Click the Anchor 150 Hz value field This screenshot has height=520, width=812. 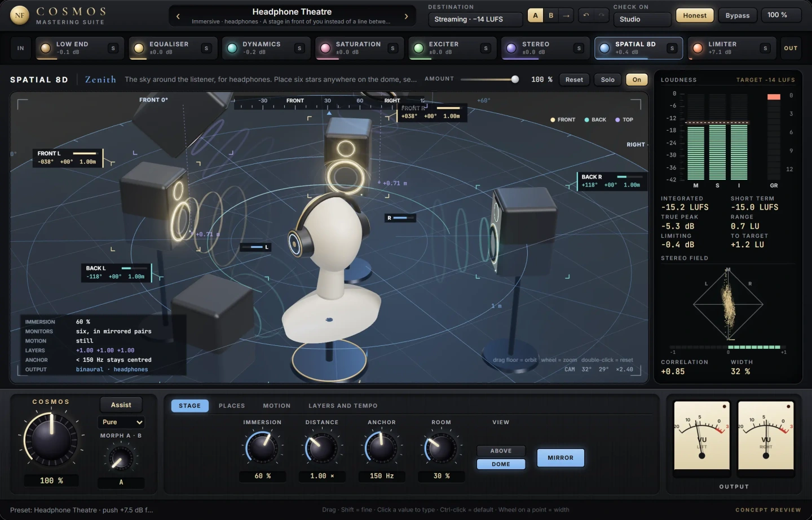pos(382,476)
